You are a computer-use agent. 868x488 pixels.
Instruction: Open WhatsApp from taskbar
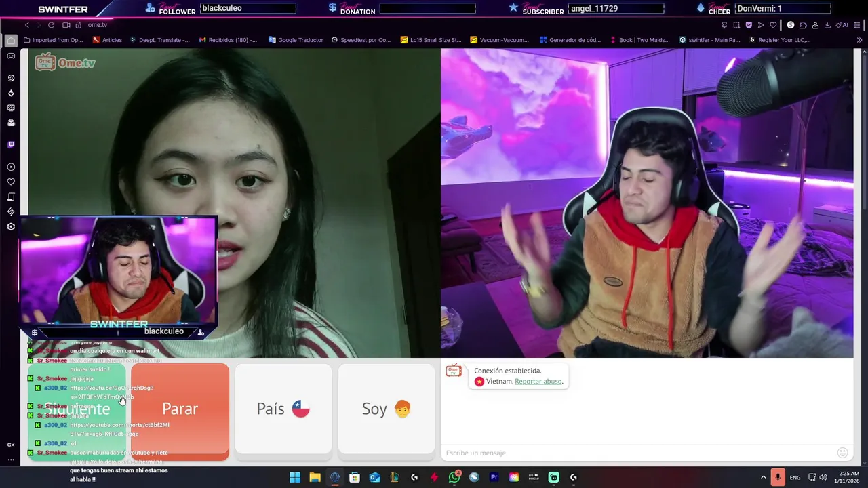coord(454,477)
